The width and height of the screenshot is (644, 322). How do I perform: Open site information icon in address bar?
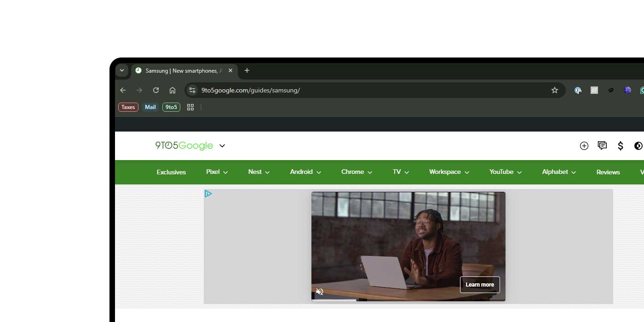pyautogui.click(x=192, y=90)
